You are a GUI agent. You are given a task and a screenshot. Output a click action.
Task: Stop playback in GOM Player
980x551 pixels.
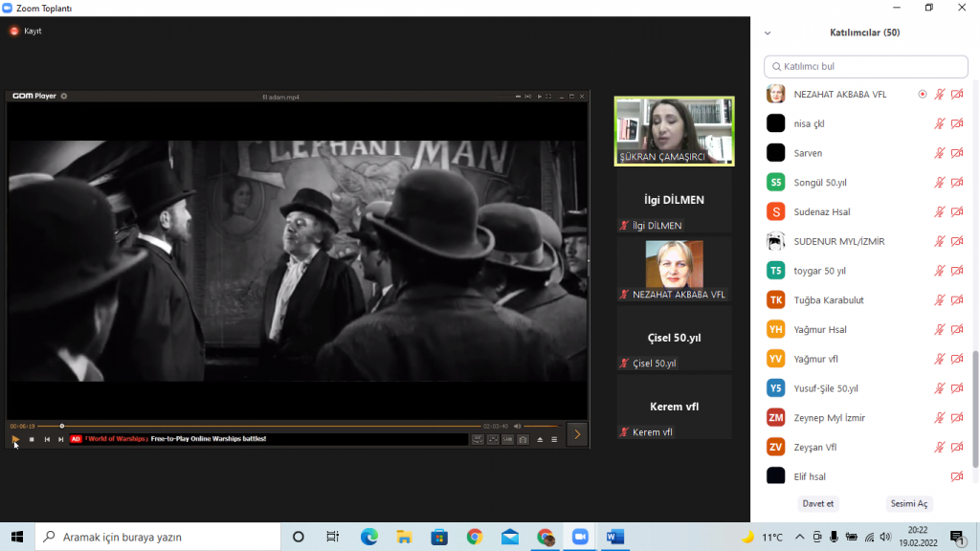32,438
